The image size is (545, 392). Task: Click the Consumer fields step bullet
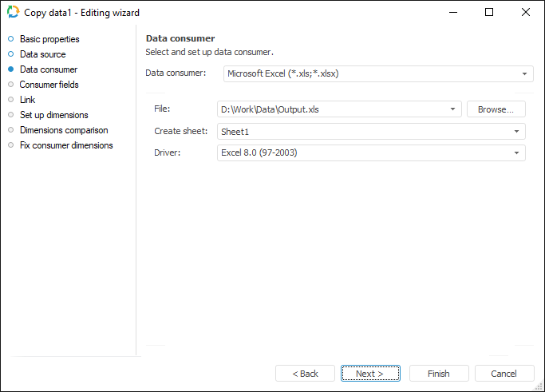tap(11, 85)
